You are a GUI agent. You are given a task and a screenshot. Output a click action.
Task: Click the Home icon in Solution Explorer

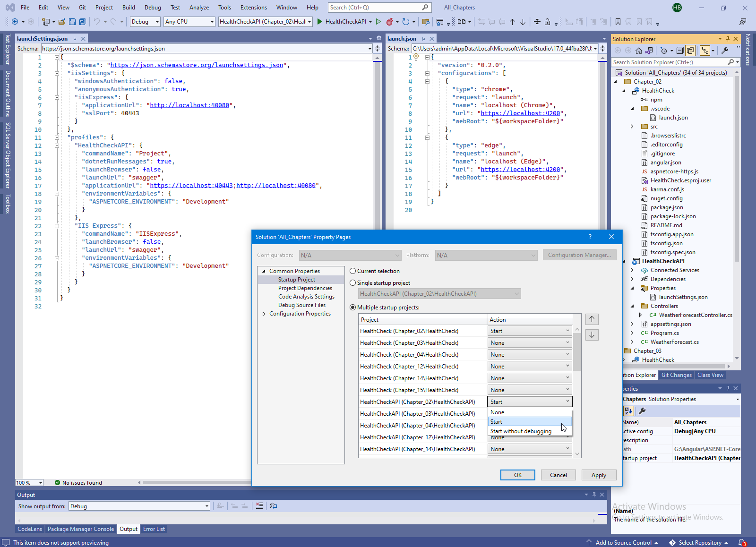(638, 51)
